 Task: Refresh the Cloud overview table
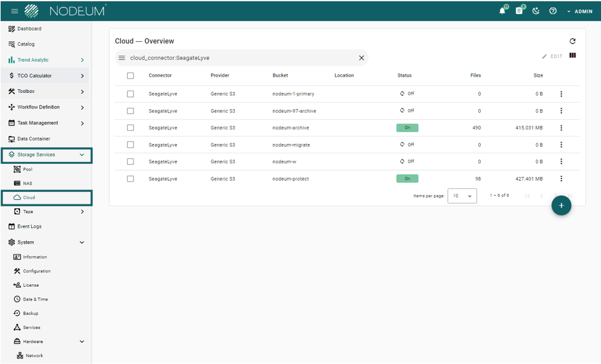pyautogui.click(x=573, y=41)
